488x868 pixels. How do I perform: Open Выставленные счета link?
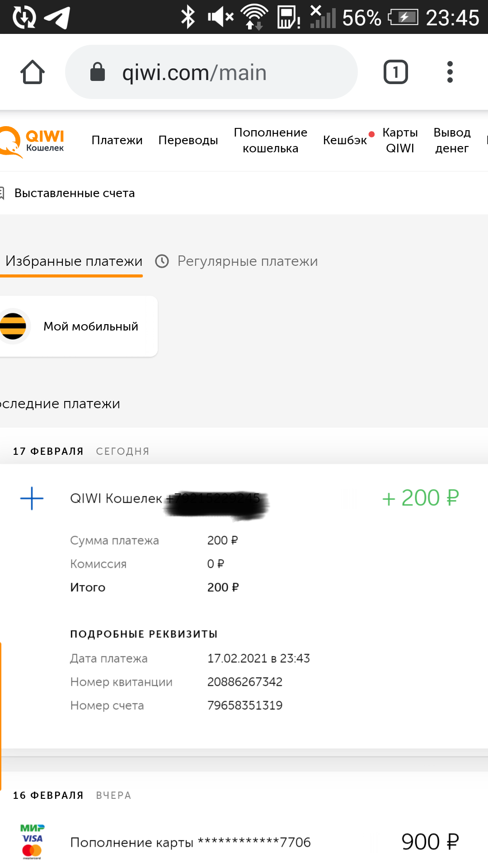click(x=75, y=193)
